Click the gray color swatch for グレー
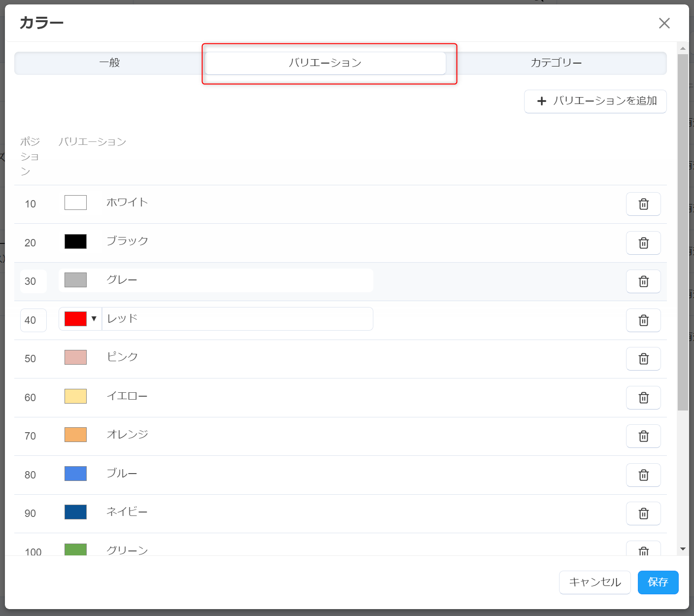This screenshot has width=694, height=616. pyautogui.click(x=75, y=280)
